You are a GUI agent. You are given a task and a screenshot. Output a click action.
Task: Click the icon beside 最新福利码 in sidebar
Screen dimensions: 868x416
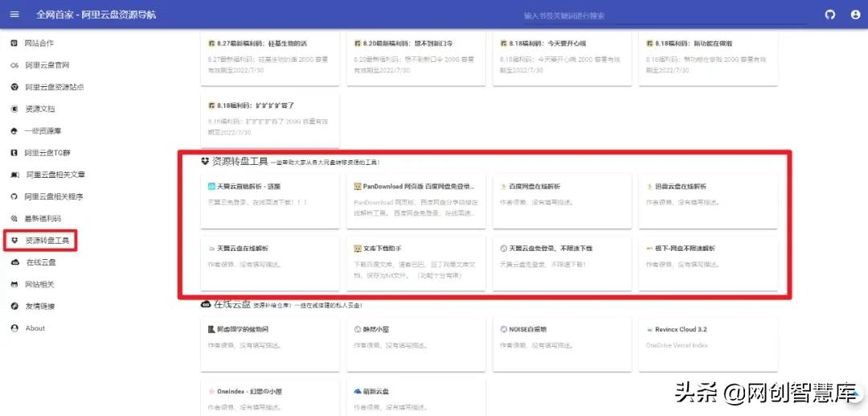click(x=14, y=218)
